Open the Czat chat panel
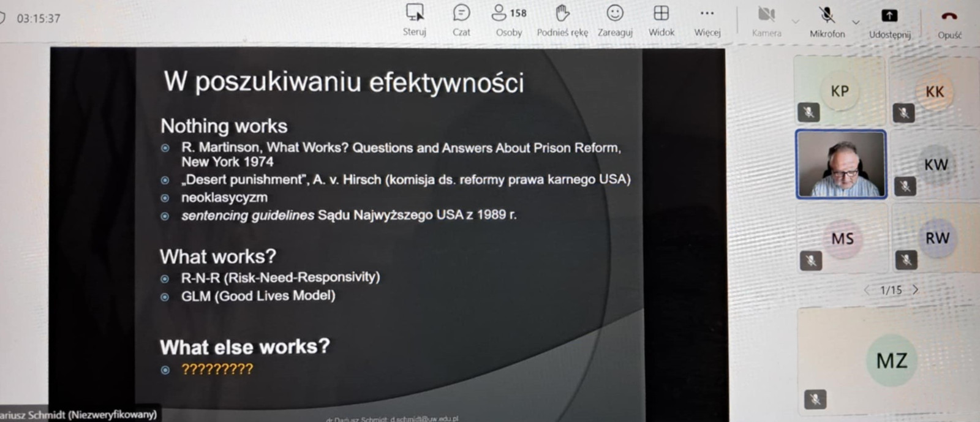 [461, 13]
